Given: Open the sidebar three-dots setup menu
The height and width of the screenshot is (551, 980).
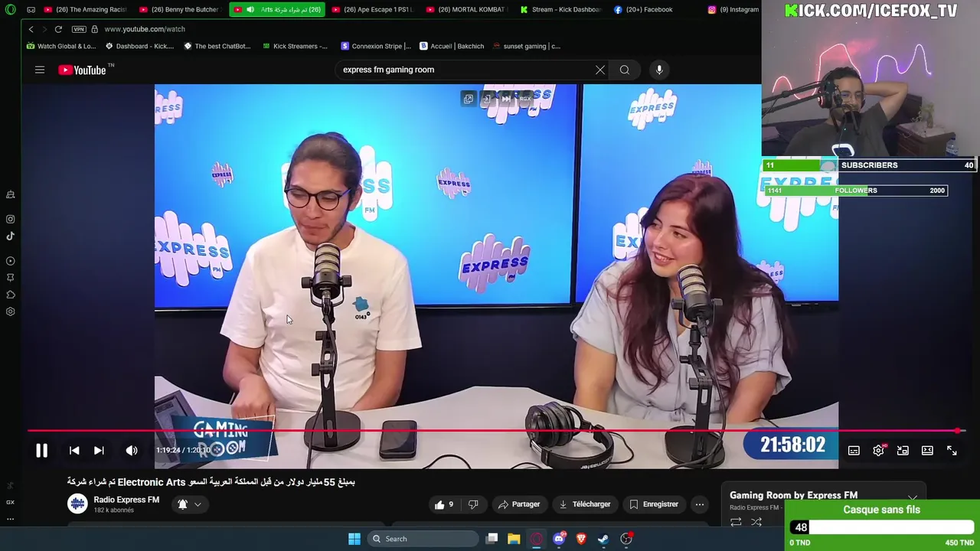Looking at the screenshot, I should coord(11,519).
